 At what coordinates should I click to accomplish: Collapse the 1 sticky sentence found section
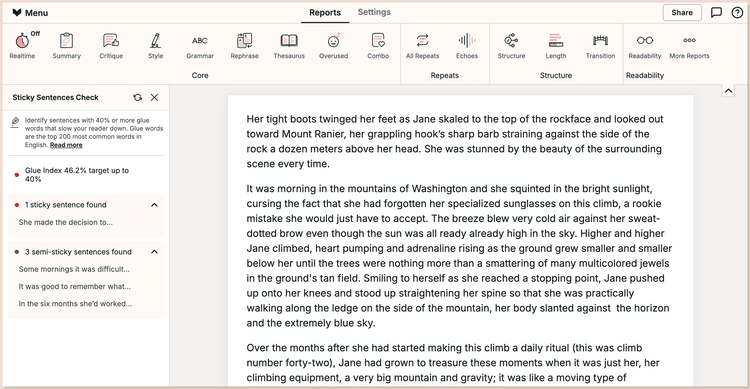154,205
